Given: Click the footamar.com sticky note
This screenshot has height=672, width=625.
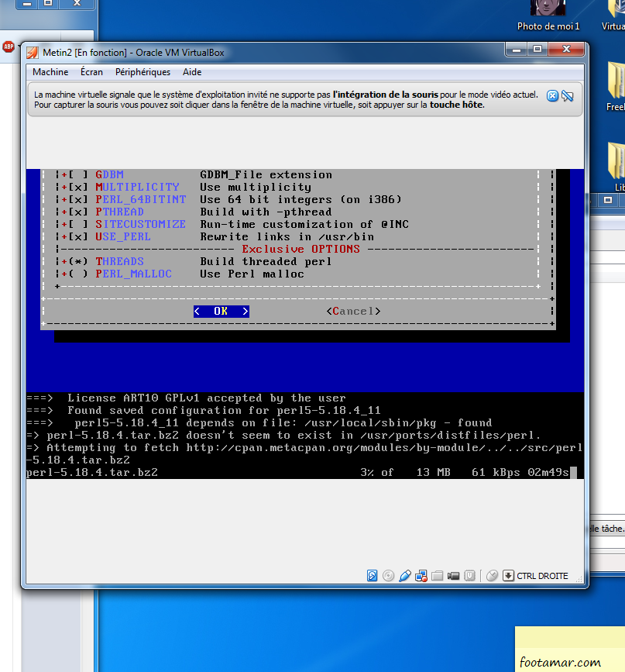Looking at the screenshot, I should (570, 649).
